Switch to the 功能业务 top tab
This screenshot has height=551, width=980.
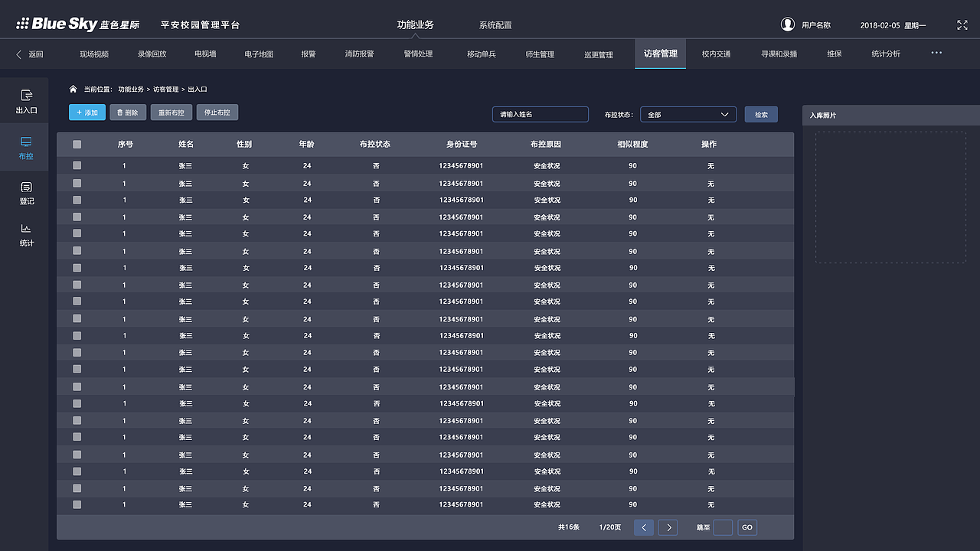click(x=415, y=24)
